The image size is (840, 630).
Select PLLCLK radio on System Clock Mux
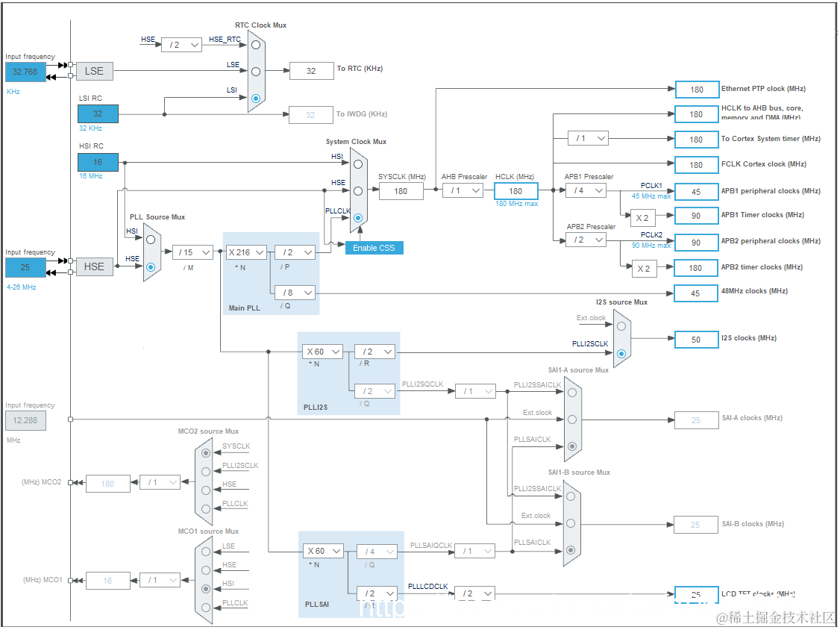(358, 218)
